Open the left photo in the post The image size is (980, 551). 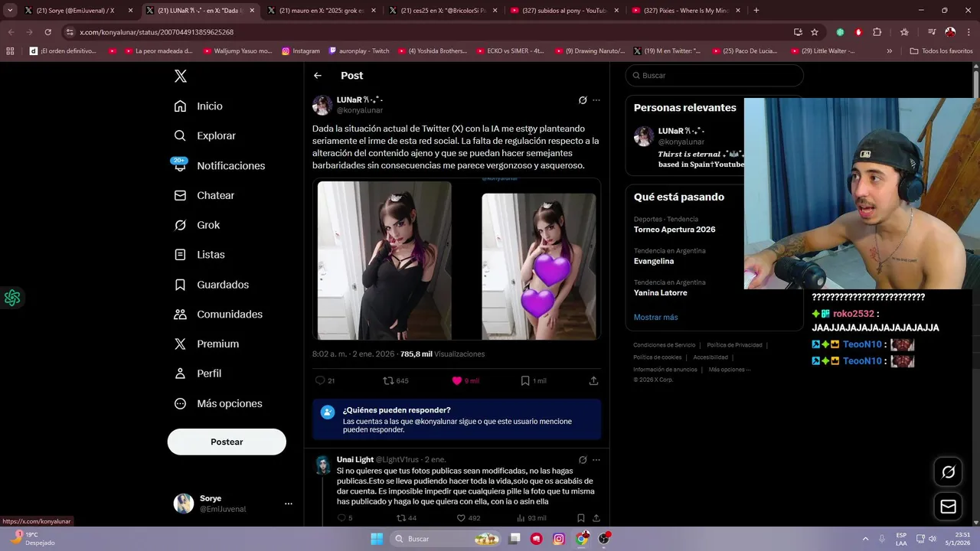[x=384, y=260]
